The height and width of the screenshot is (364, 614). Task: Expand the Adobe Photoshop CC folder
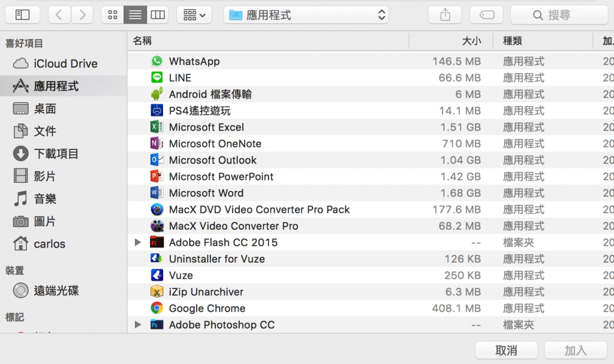tap(137, 324)
